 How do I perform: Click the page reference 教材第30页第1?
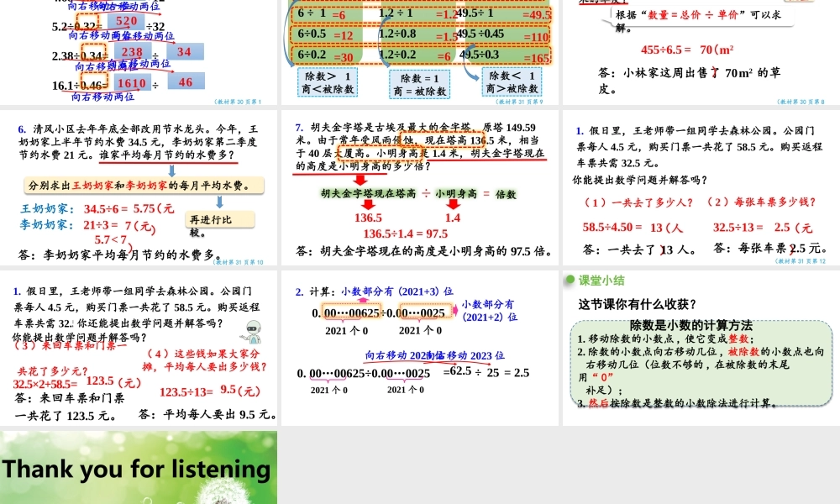click(x=237, y=101)
